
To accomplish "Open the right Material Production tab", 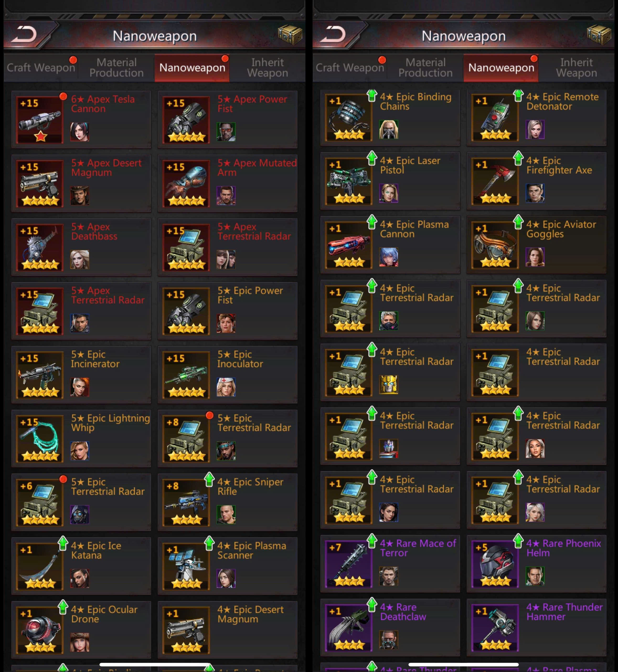I will tap(425, 68).
